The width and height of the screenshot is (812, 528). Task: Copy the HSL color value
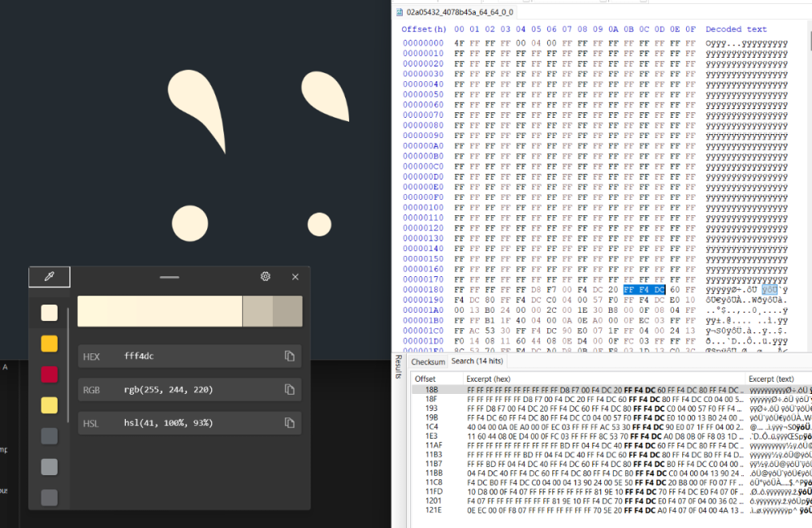click(x=289, y=422)
